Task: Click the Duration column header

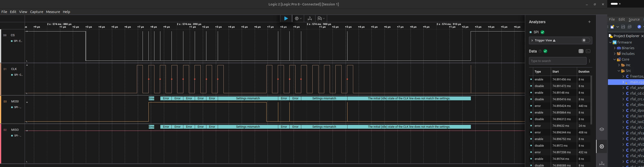Action: 584,71
